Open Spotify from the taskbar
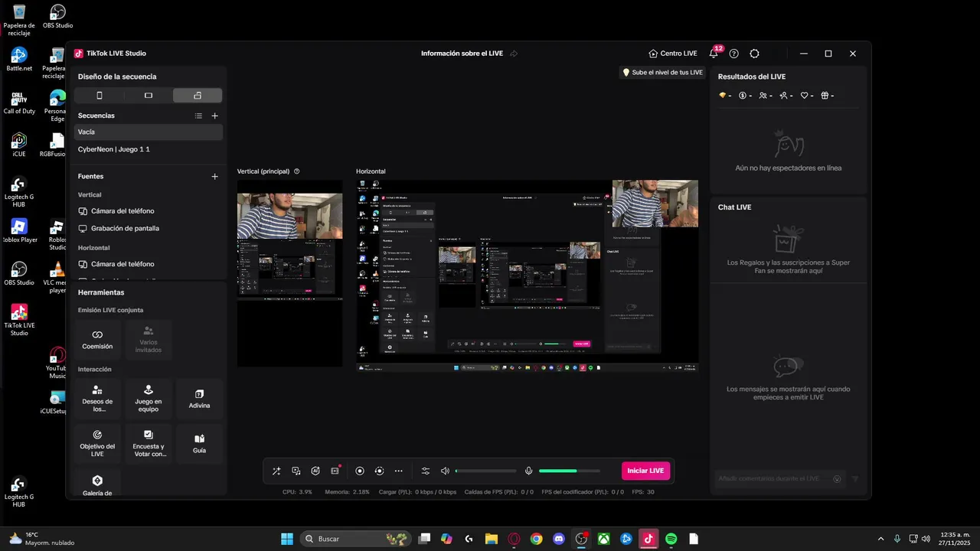The width and height of the screenshot is (980, 551). click(671, 539)
